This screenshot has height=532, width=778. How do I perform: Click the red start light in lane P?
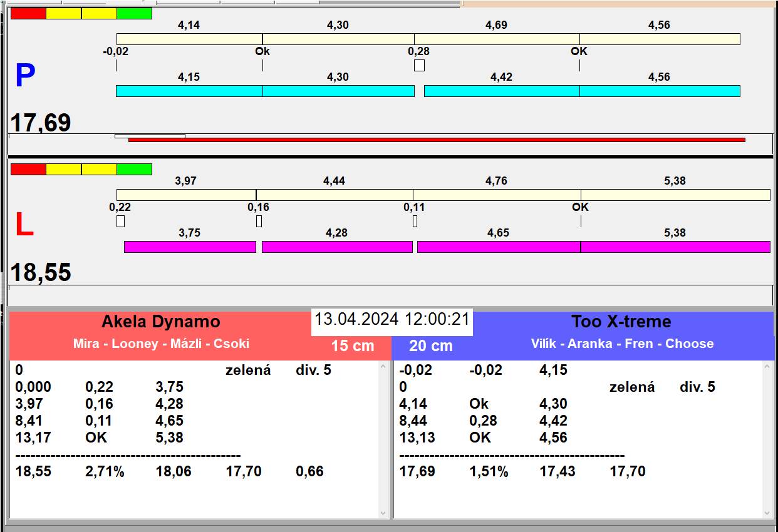(x=28, y=13)
